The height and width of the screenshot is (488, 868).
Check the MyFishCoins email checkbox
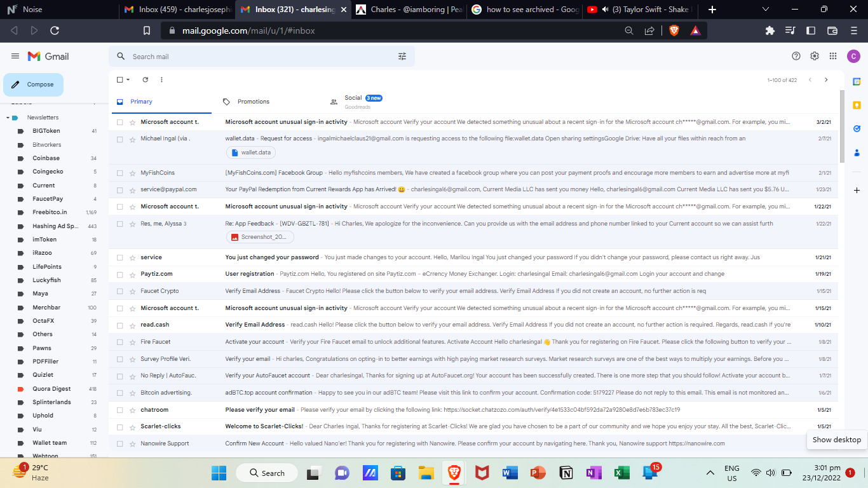tap(119, 173)
